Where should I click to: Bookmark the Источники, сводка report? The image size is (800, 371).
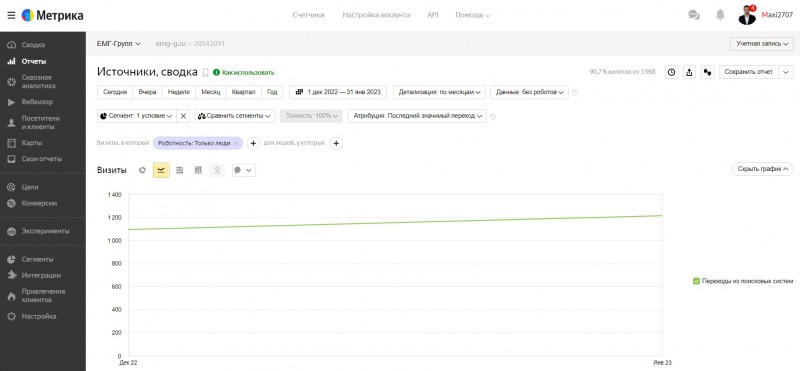pyautogui.click(x=206, y=72)
